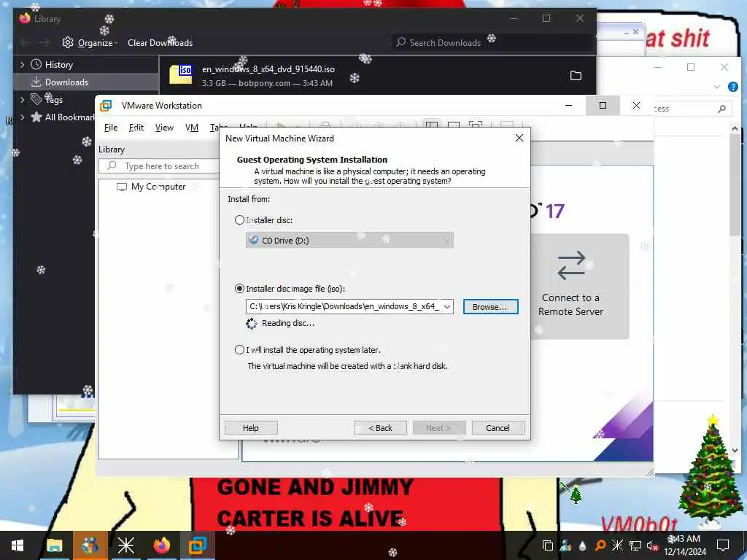This screenshot has width=747, height=560.
Task: Click the stacked windows icon in system tray
Action: coord(548,545)
